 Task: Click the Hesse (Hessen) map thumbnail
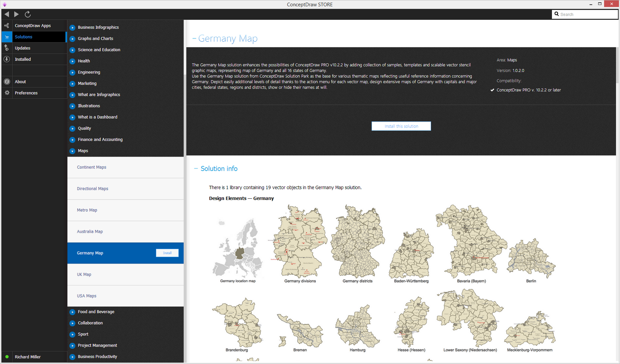point(412,321)
